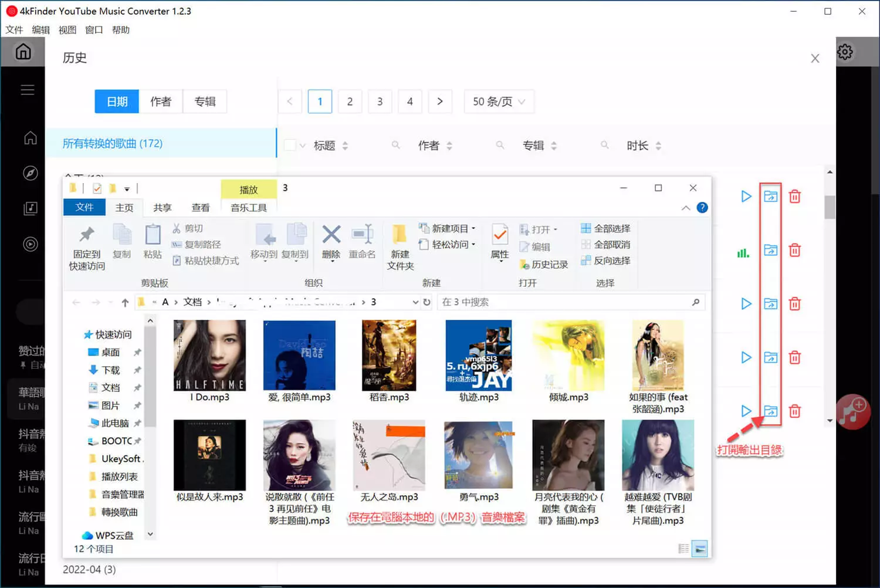Select 所有转换的歌曲 (172) entry
880x588 pixels.
161,143
